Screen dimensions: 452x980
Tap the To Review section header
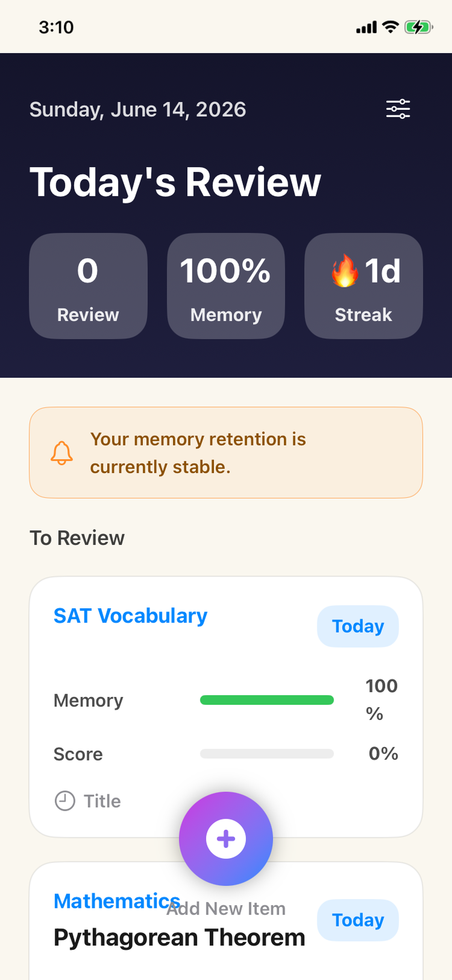(x=77, y=538)
